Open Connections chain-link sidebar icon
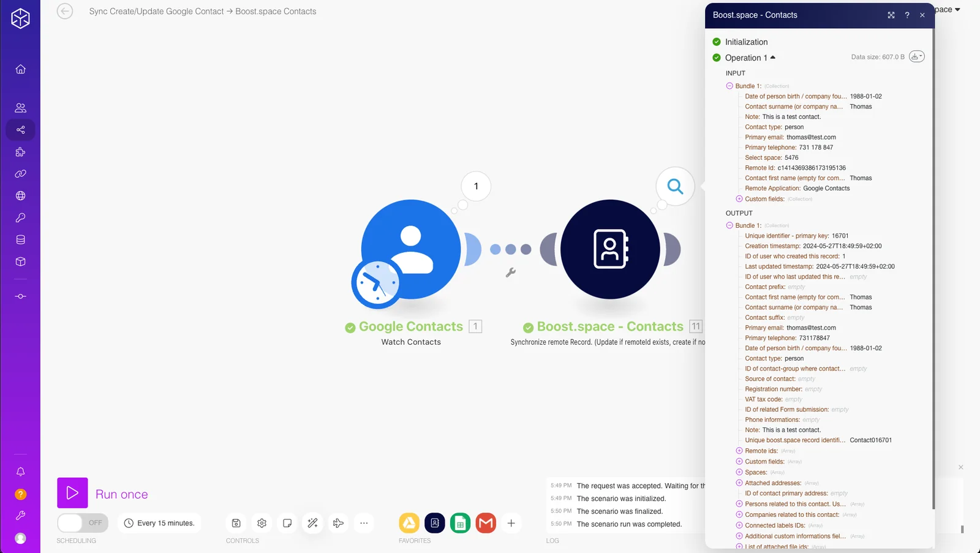 pos(20,174)
